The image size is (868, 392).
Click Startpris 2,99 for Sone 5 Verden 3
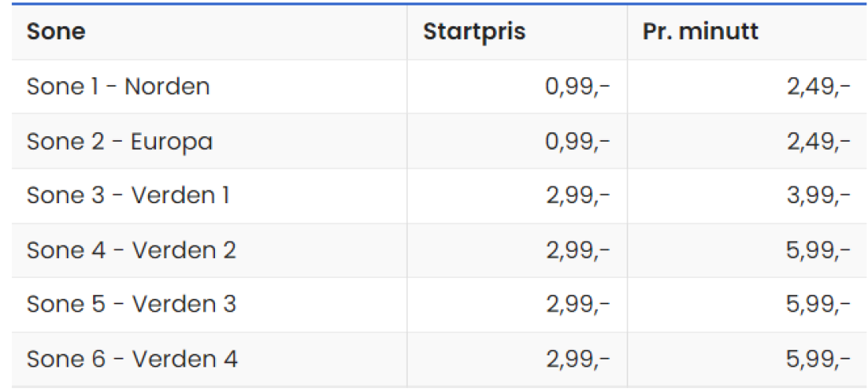click(x=577, y=305)
